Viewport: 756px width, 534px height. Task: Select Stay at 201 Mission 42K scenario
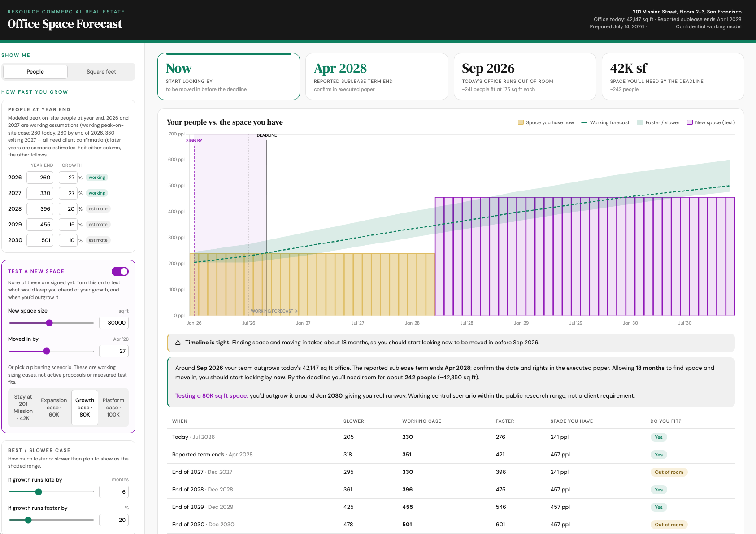(x=23, y=408)
